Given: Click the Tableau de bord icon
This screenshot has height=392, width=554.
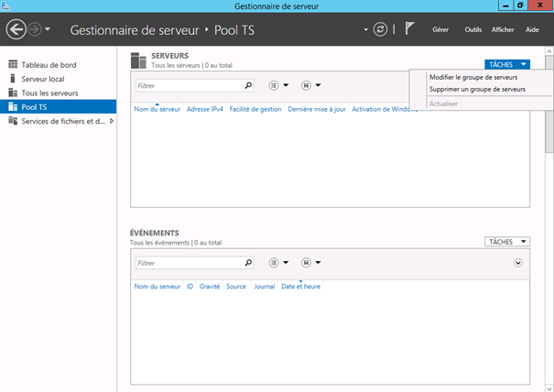Looking at the screenshot, I should click(13, 64).
